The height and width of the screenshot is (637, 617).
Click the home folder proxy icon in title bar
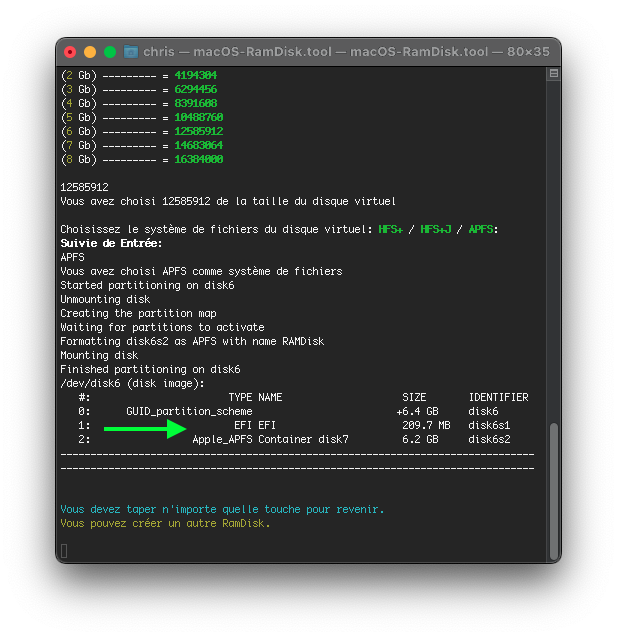[131, 52]
